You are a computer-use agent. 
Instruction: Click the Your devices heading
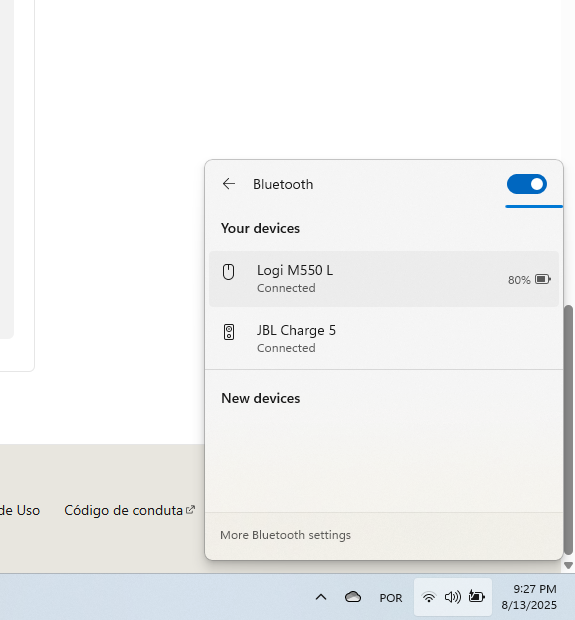point(260,228)
